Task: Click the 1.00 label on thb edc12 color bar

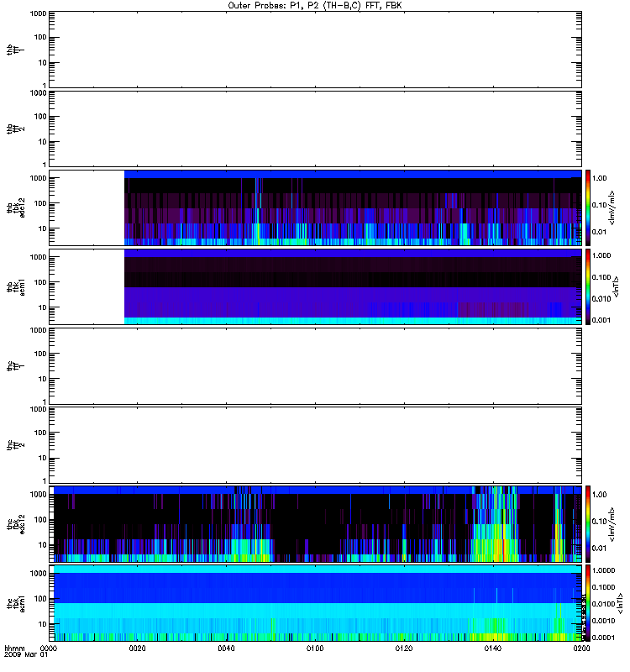Action: click(x=599, y=178)
